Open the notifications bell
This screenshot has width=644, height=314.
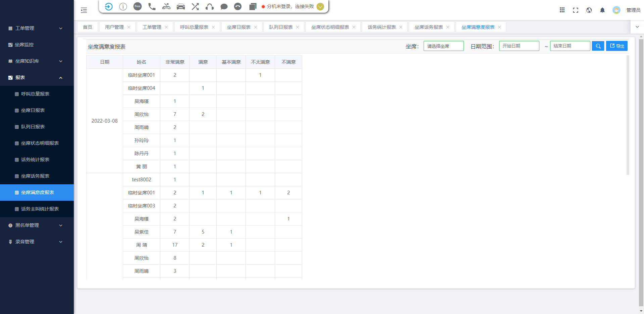tap(602, 10)
